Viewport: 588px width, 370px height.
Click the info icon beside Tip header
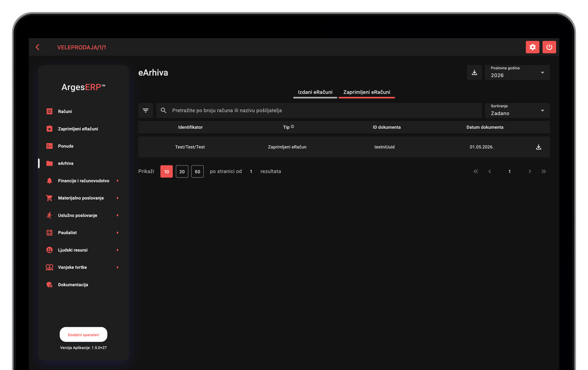292,126
